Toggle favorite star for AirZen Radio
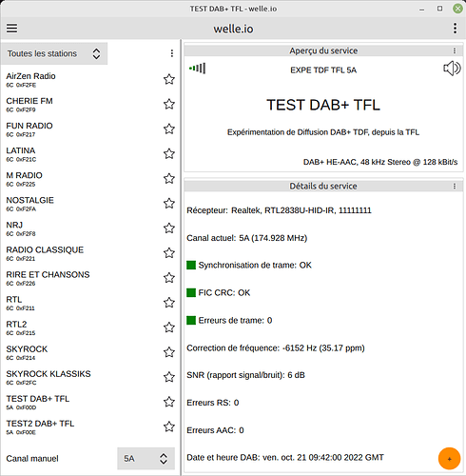This screenshot has width=466, height=476. [x=169, y=79]
